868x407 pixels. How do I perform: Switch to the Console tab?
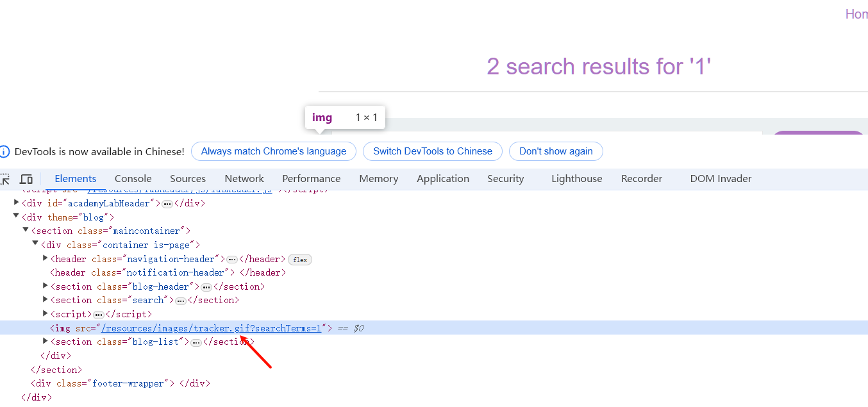point(133,179)
